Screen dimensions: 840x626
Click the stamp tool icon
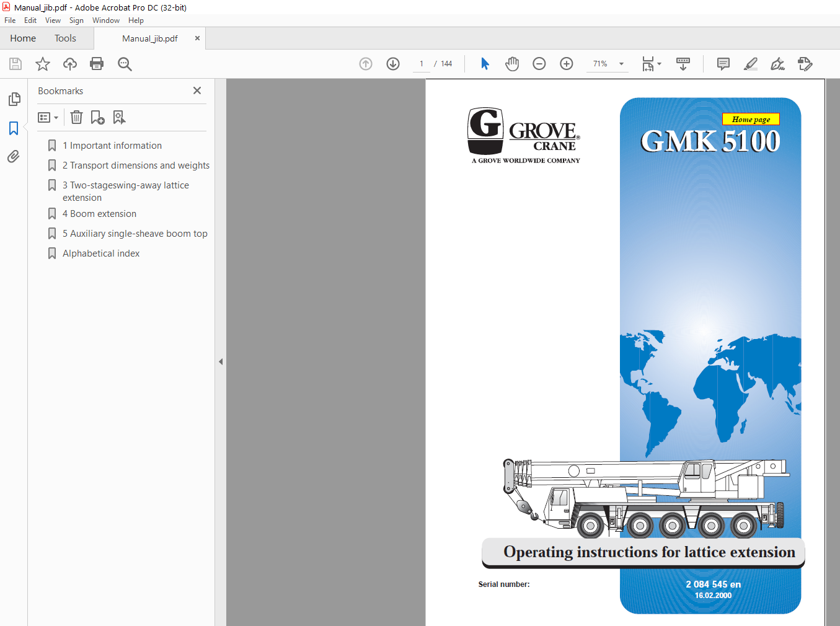click(x=805, y=64)
